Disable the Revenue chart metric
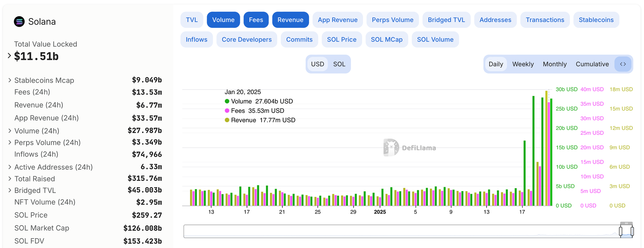The width and height of the screenshot is (644, 248). (290, 20)
